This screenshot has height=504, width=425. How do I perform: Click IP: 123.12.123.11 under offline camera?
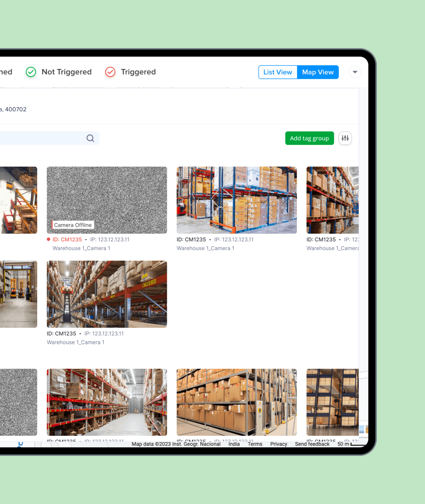coord(110,240)
